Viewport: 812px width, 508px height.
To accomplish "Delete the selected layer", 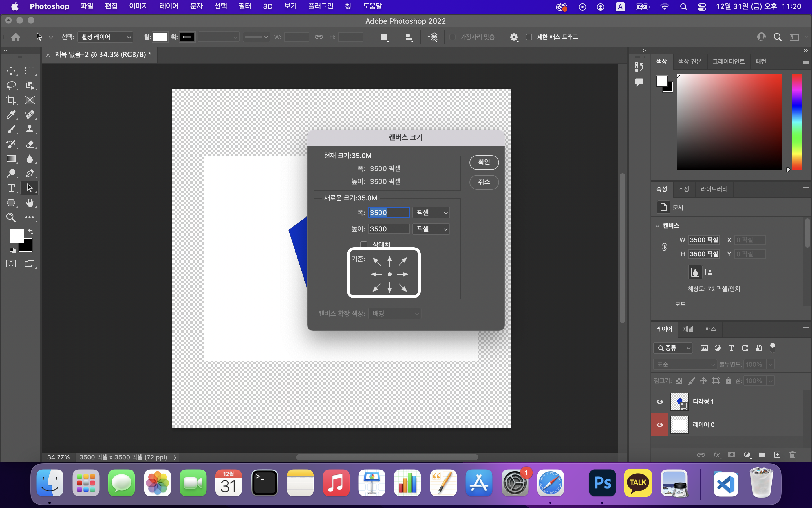I will (792, 455).
